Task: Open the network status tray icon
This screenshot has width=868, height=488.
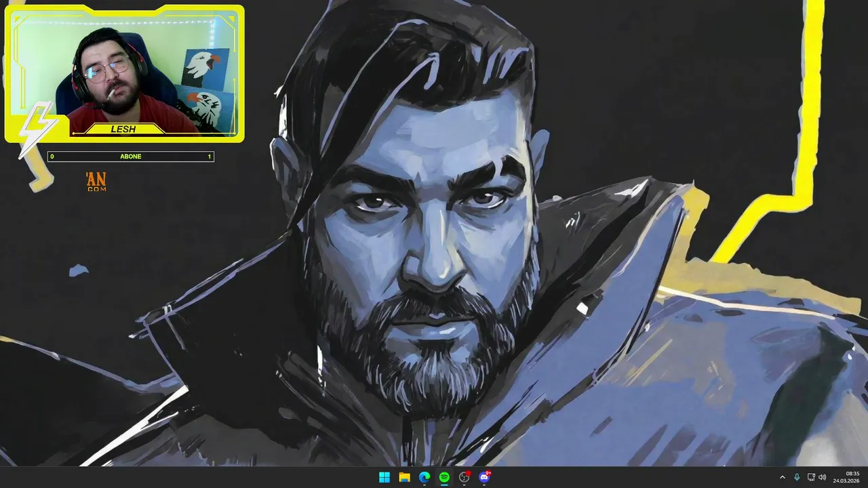Action: [811, 477]
